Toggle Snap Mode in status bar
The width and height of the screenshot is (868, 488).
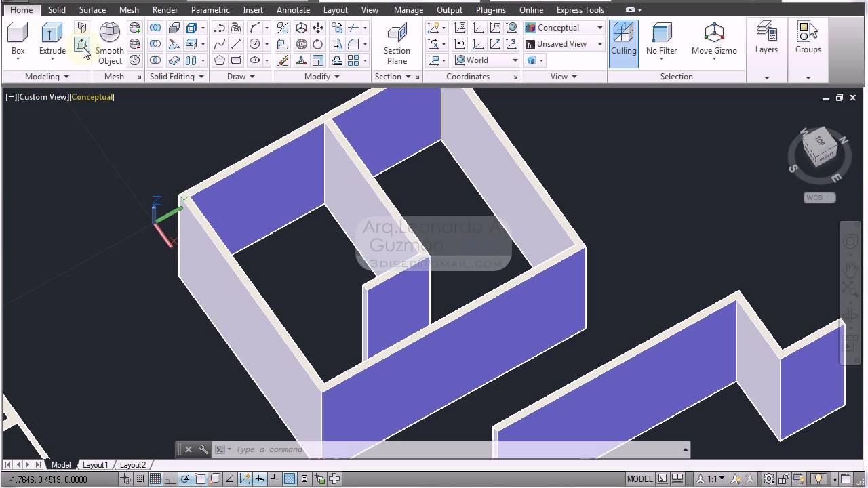click(140, 479)
